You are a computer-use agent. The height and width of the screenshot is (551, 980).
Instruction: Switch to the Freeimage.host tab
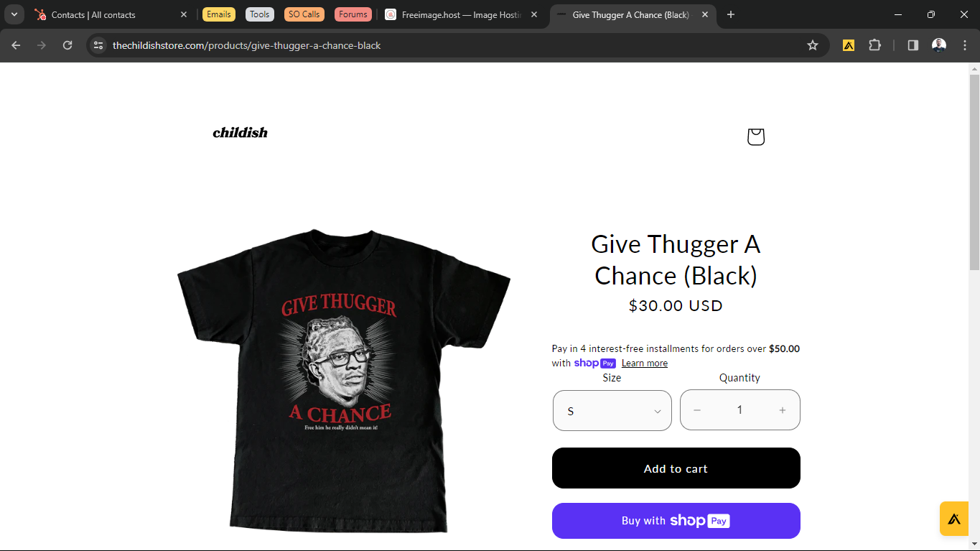(x=463, y=14)
